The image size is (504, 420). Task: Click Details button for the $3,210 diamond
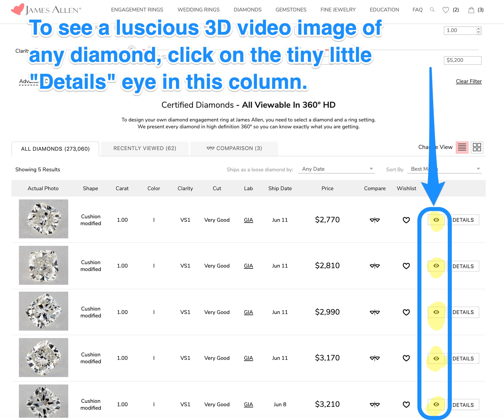[x=463, y=405]
